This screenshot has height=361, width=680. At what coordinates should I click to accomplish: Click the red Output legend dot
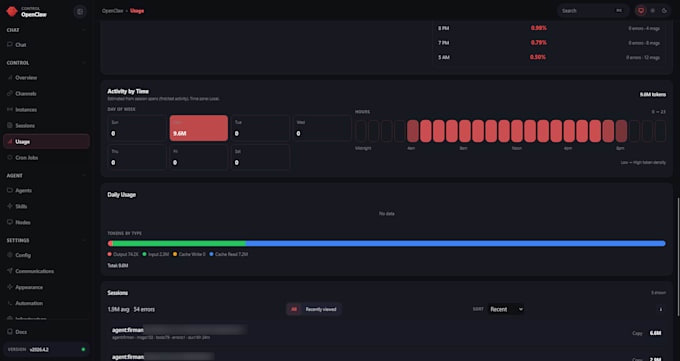pos(110,254)
